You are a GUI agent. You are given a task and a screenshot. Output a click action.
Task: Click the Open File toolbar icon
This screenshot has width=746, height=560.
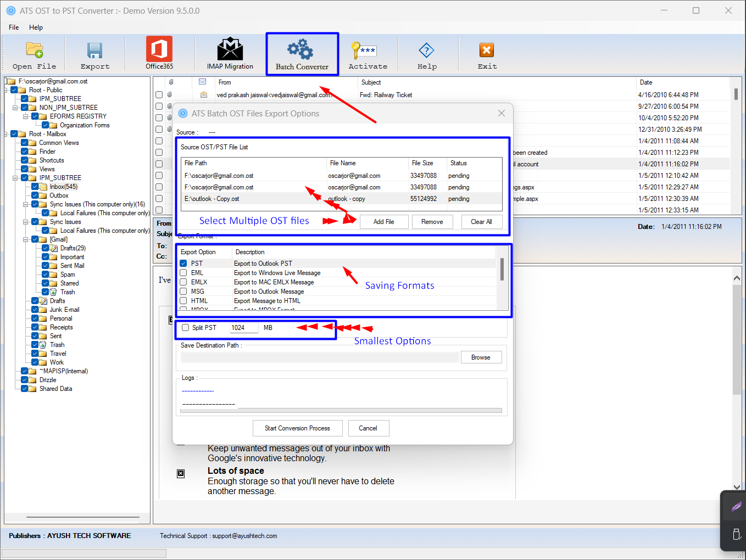(x=35, y=51)
